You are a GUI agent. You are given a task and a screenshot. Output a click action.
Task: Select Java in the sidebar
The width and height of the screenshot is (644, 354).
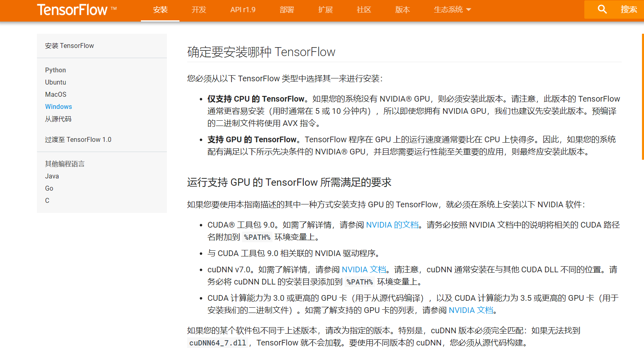tap(52, 176)
